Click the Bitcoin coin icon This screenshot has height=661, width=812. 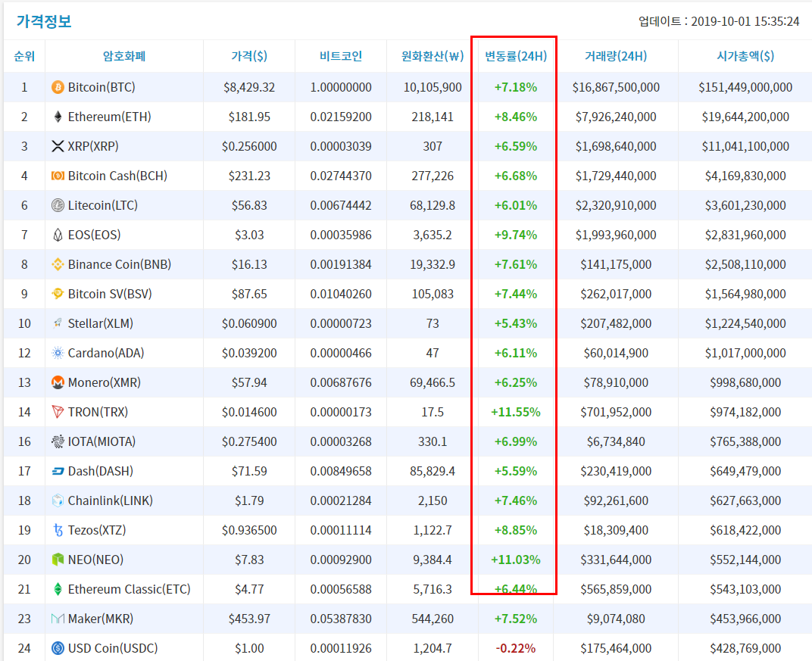coord(58,87)
